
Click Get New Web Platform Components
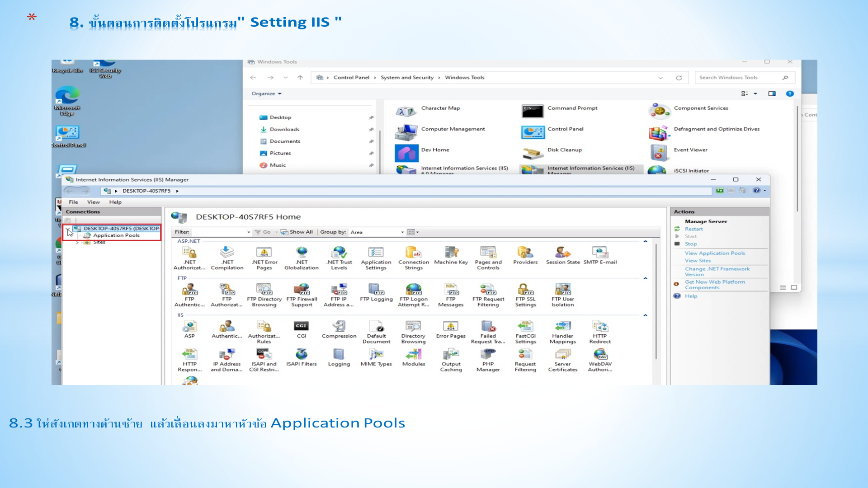[715, 285]
